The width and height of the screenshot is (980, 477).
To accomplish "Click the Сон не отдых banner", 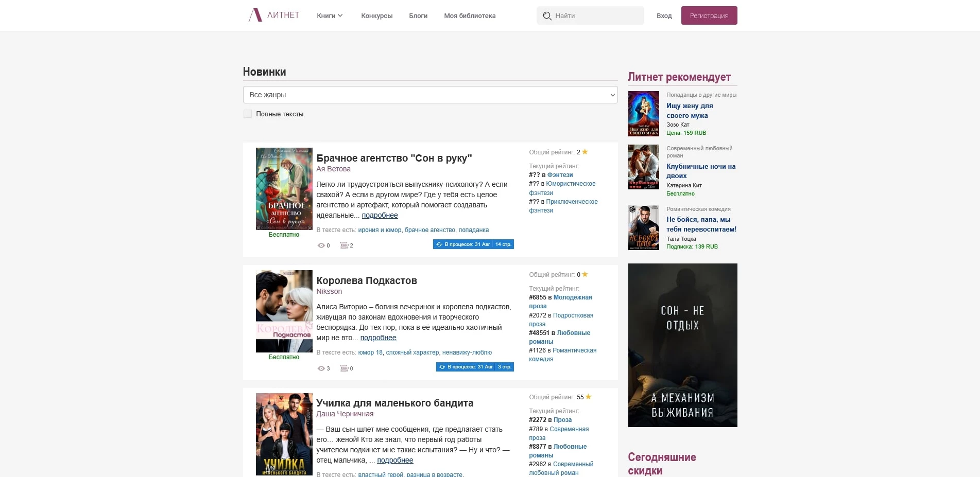I will 682,345.
